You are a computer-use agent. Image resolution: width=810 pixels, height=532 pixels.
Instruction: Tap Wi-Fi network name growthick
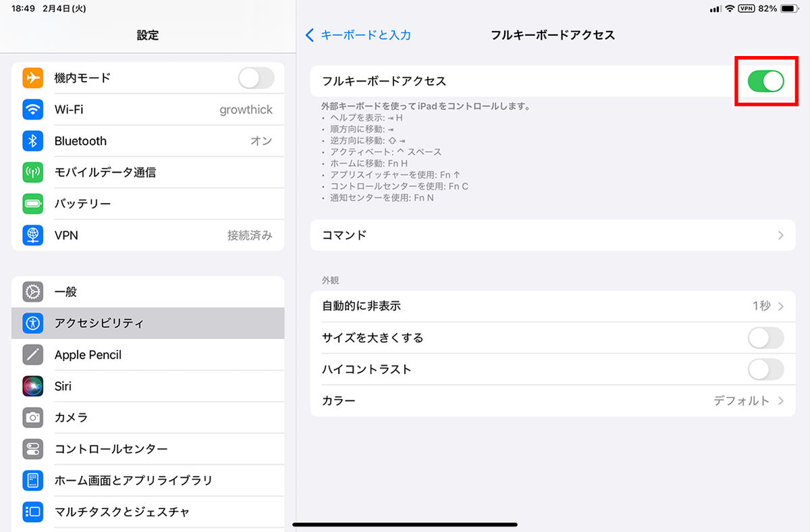[246, 110]
